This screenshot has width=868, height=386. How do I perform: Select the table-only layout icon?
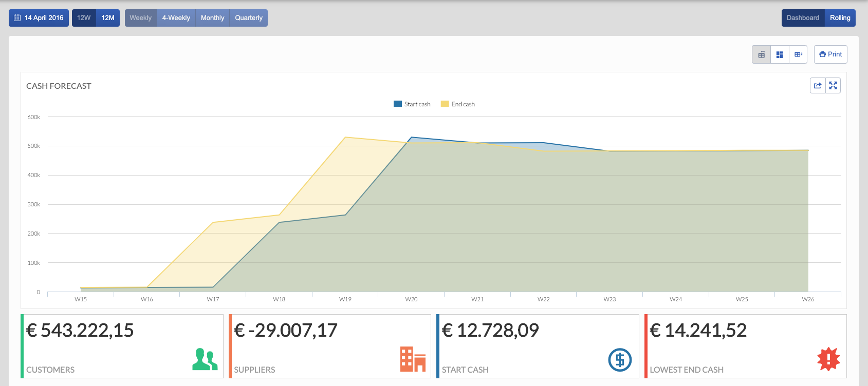(798, 54)
